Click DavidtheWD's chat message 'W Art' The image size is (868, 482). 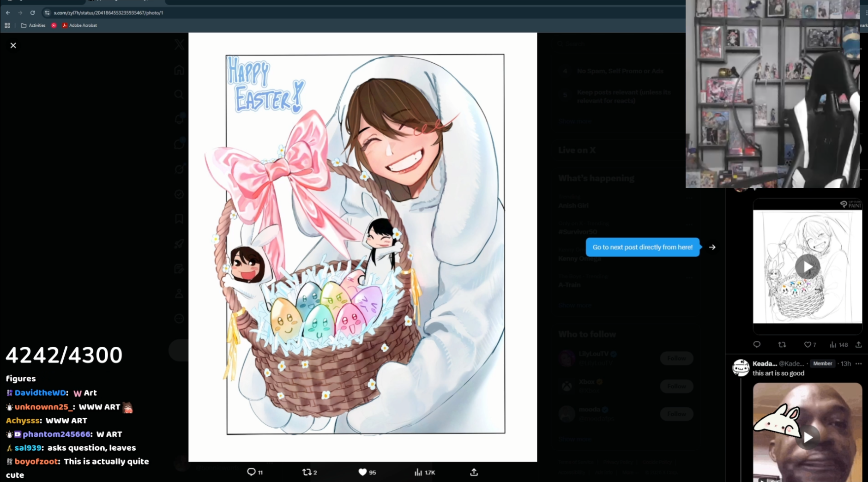85,393
